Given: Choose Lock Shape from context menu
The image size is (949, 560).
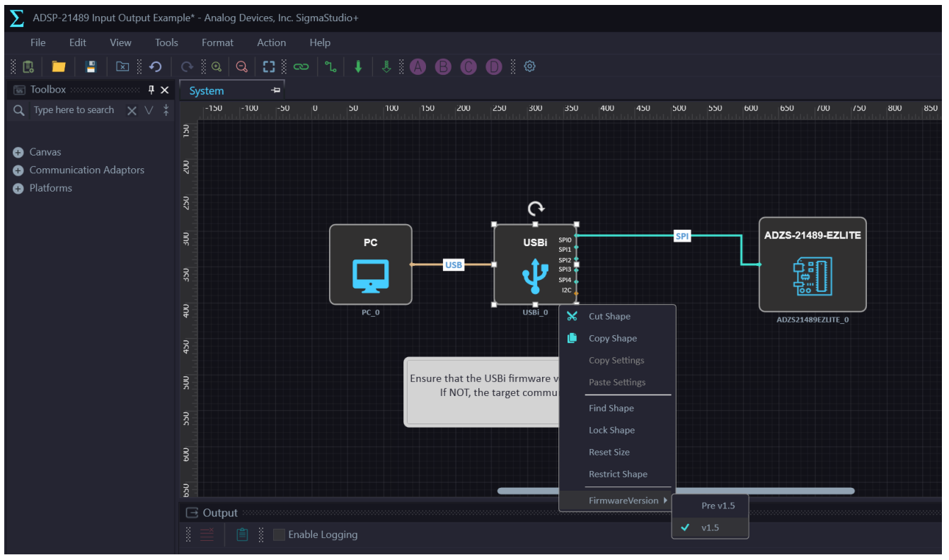Looking at the screenshot, I should [x=617, y=430].
